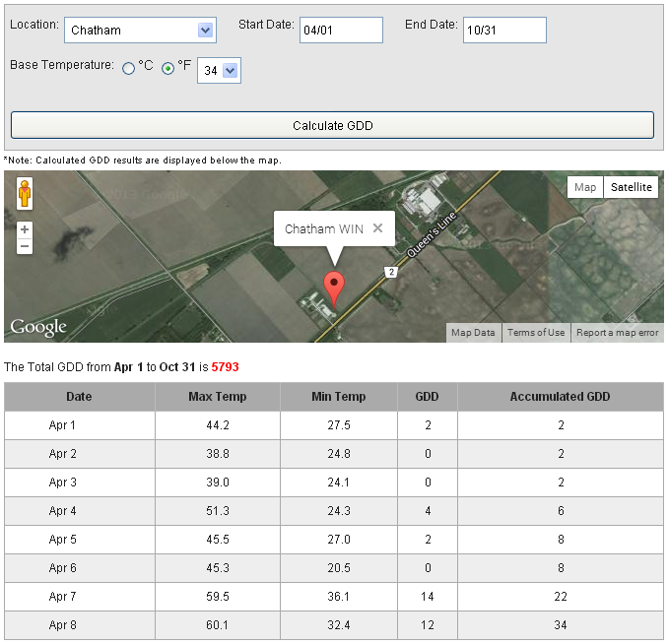Image resolution: width=668 pixels, height=644 pixels.
Task: Click the 24.8 min temp value
Action: click(x=339, y=454)
